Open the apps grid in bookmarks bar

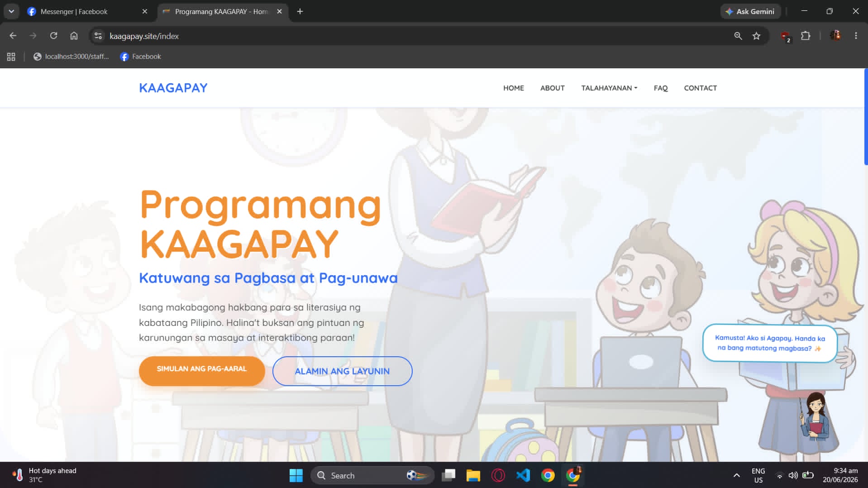[x=11, y=57]
